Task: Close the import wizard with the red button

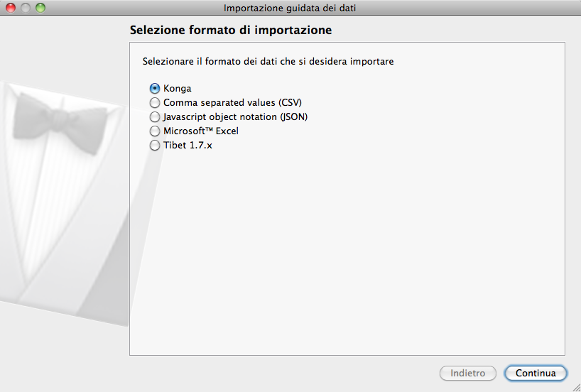Action: pos(11,8)
